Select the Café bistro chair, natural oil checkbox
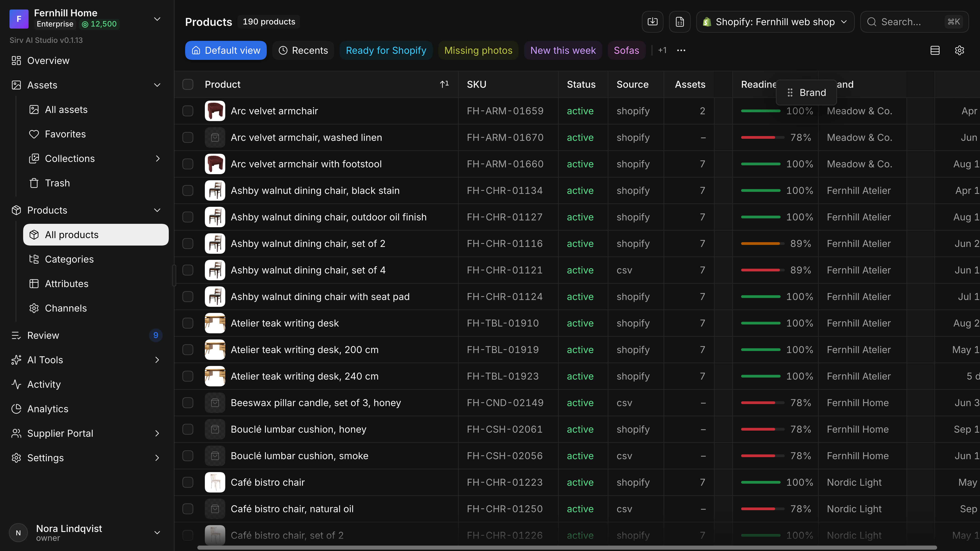This screenshot has height=551, width=980. [x=188, y=508]
